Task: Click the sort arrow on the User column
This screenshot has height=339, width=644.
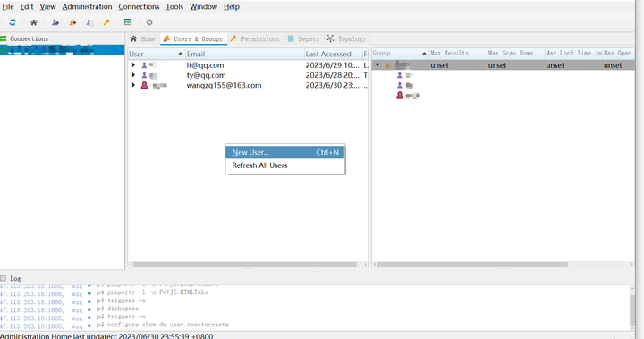Action: pyautogui.click(x=181, y=54)
